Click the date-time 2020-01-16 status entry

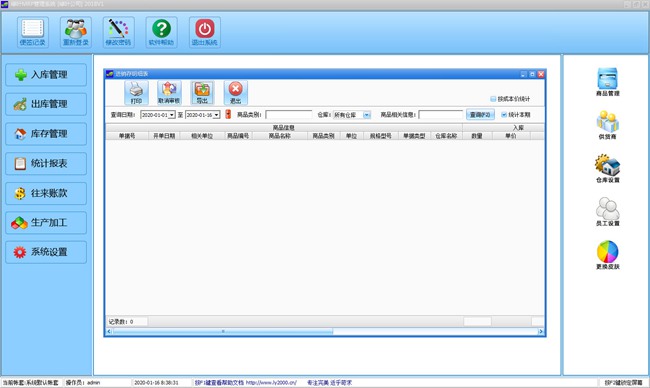[x=156, y=383]
